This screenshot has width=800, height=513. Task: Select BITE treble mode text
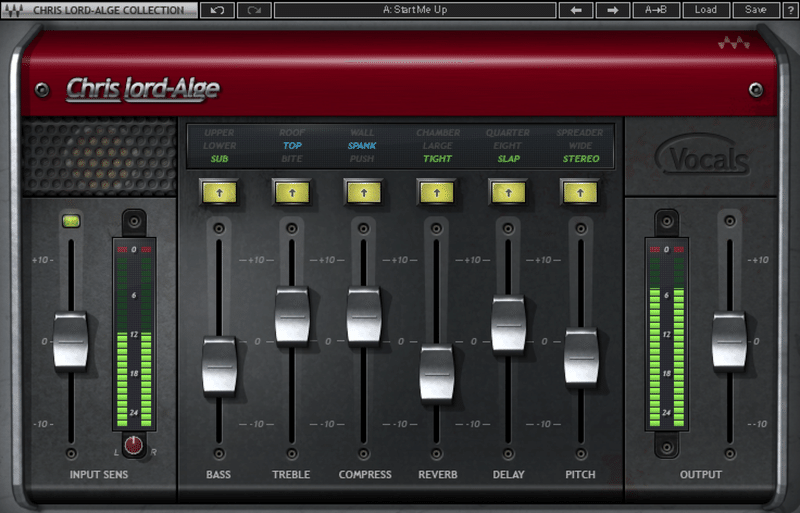pyautogui.click(x=292, y=159)
